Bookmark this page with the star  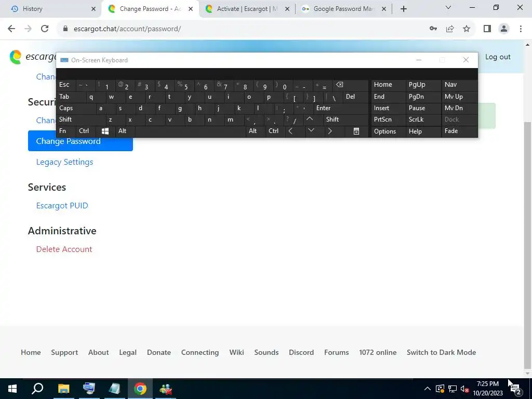(x=467, y=29)
